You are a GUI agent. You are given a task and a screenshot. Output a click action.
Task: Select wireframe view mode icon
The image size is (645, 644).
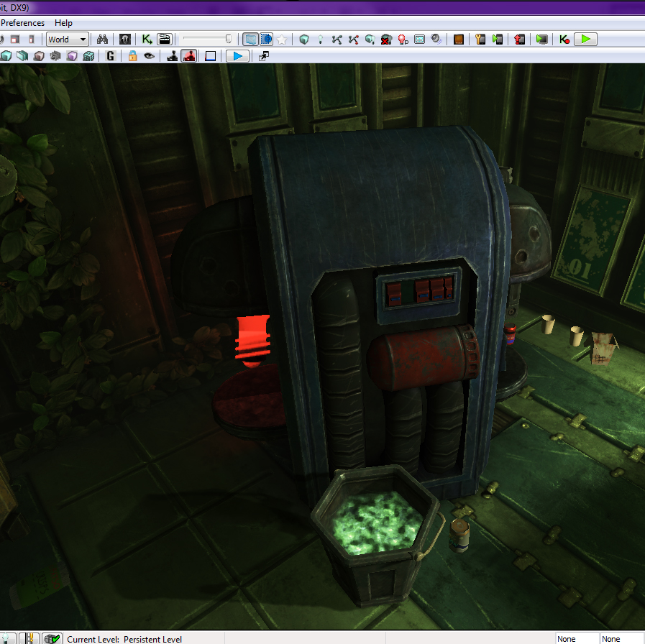22,56
